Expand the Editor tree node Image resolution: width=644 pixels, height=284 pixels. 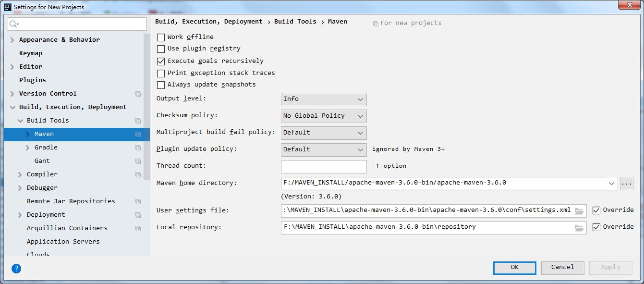(12, 67)
